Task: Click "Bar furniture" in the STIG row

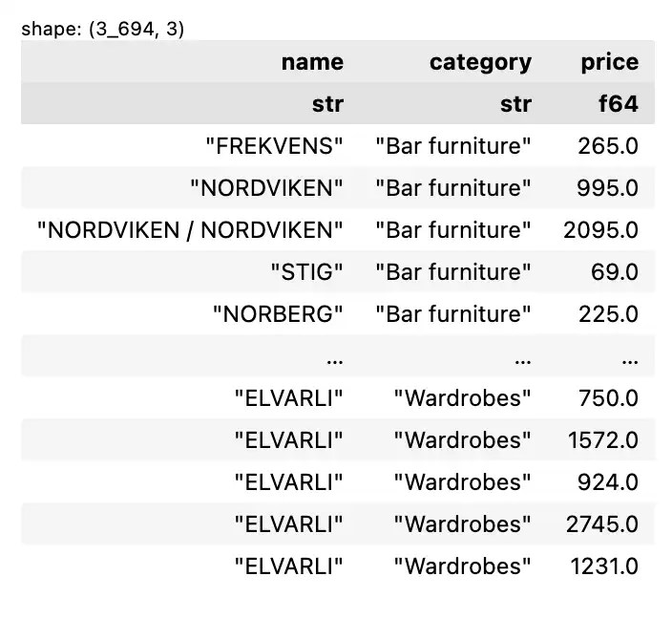Action: (x=453, y=272)
